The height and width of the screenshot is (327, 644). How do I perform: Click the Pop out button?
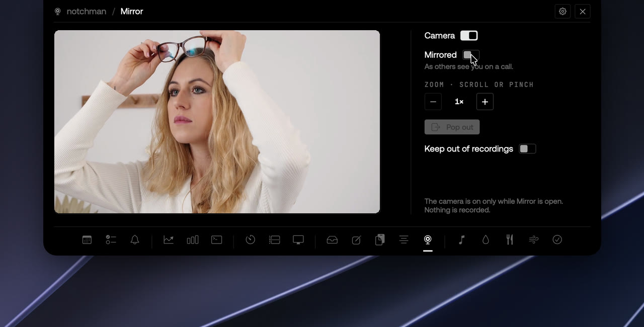pyautogui.click(x=452, y=127)
